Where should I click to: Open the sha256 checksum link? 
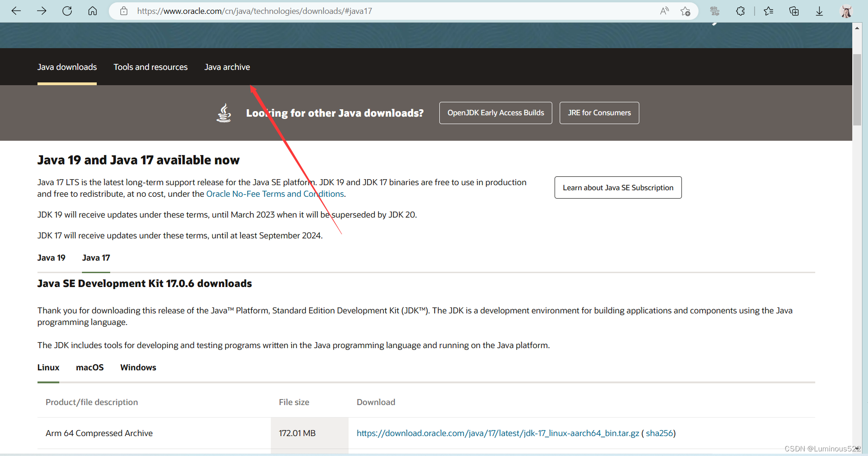660,433
